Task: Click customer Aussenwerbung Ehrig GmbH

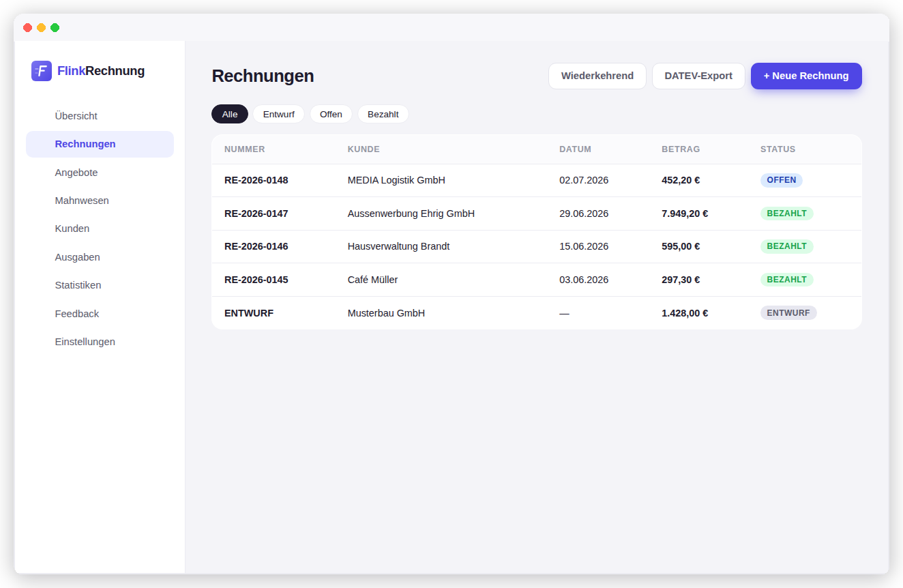Action: pos(411,214)
